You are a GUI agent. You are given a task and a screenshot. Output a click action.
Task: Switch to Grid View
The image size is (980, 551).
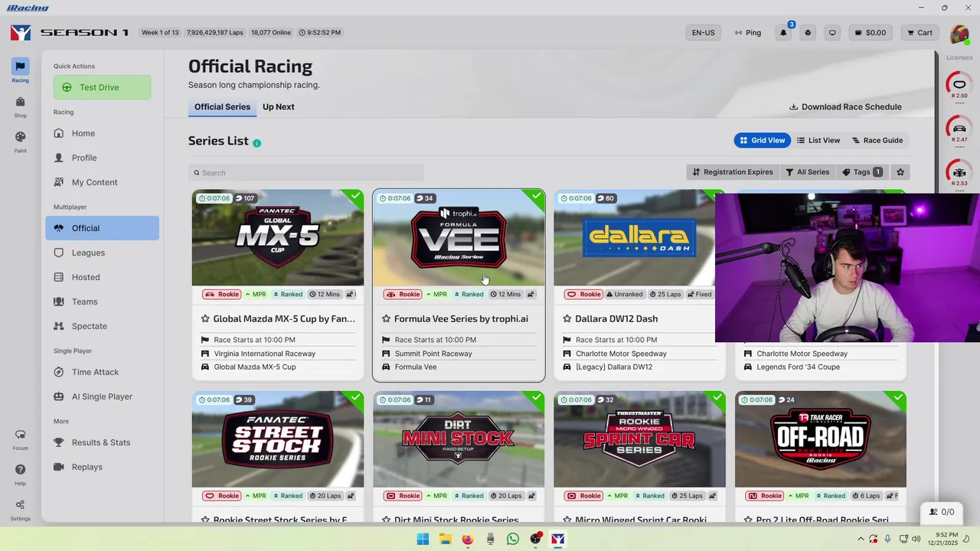pos(763,140)
